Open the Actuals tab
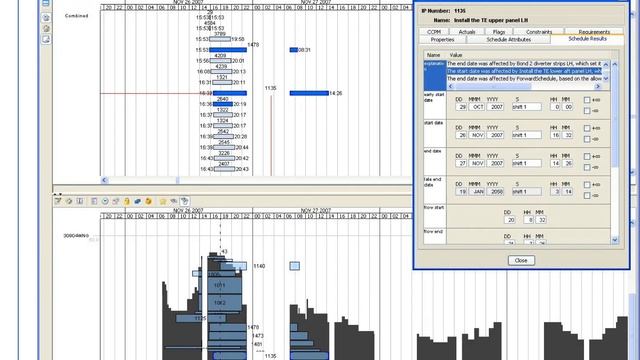 point(467,31)
